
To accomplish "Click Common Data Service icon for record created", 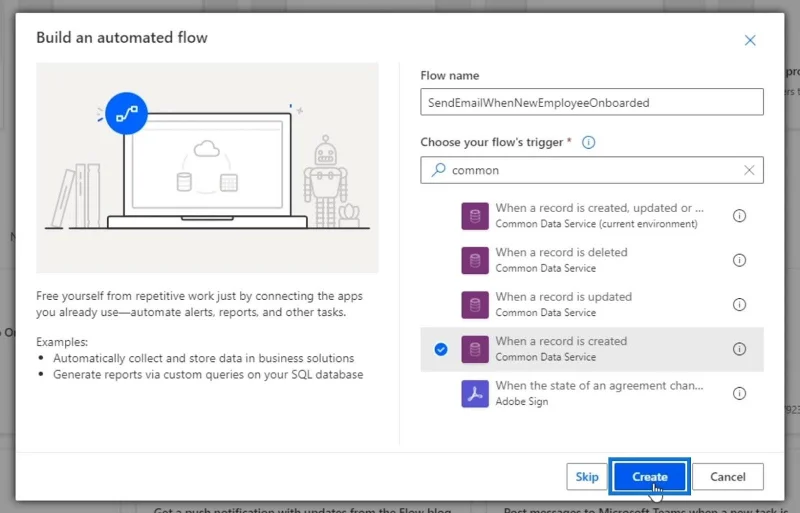I will pyautogui.click(x=475, y=349).
